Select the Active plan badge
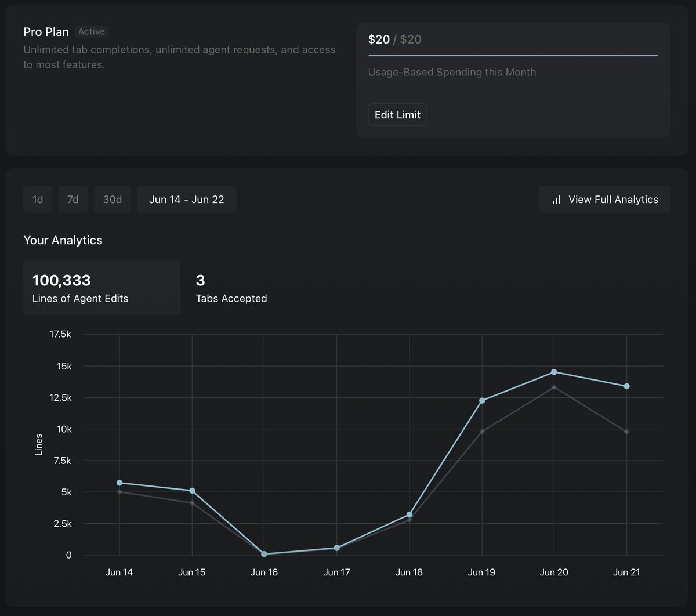The height and width of the screenshot is (616, 696). pos(92,31)
